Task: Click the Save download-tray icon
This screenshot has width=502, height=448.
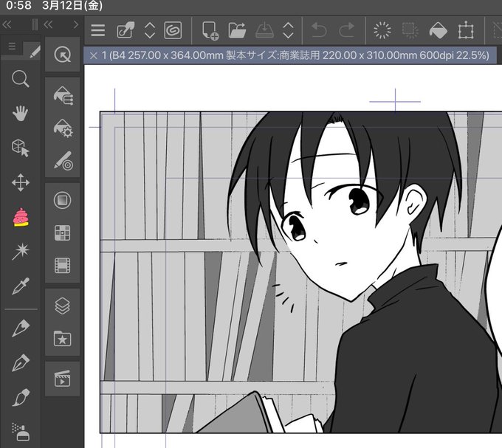Action: (x=265, y=31)
